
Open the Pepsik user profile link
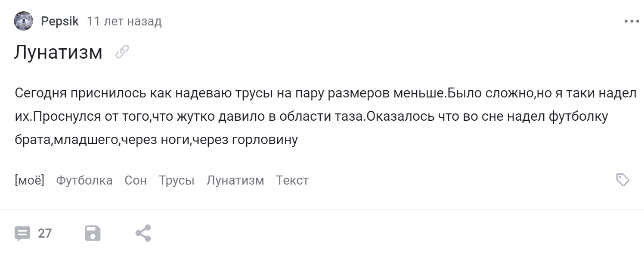[60, 21]
